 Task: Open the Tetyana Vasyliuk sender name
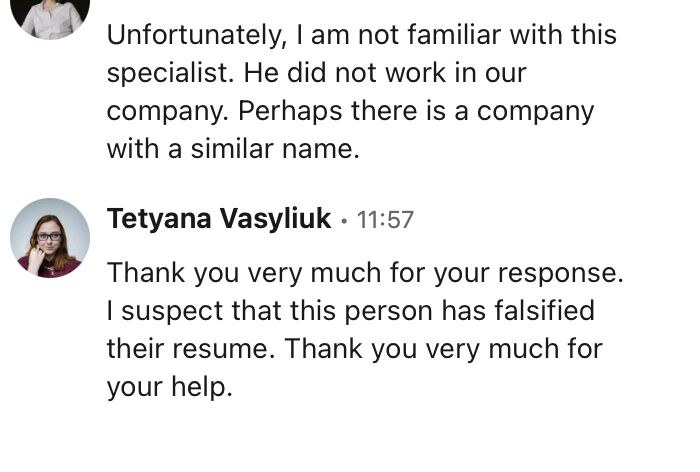pos(219,220)
